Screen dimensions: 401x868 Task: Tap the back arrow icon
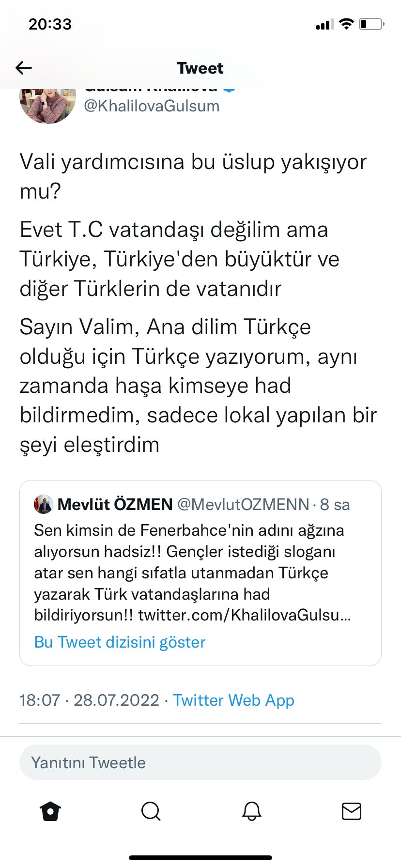pos(24,68)
